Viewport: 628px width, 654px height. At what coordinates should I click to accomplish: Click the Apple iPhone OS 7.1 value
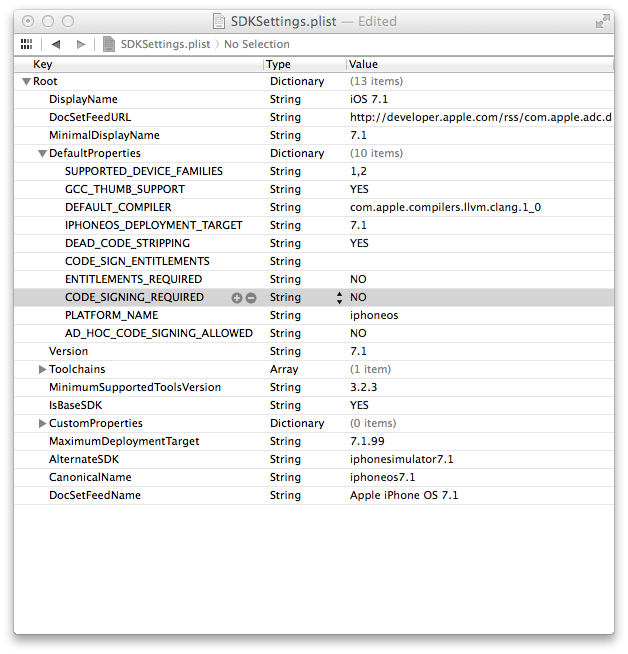point(404,495)
